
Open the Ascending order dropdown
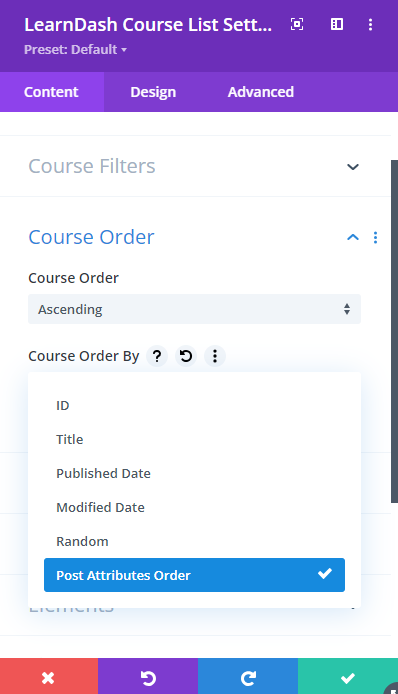tap(194, 309)
